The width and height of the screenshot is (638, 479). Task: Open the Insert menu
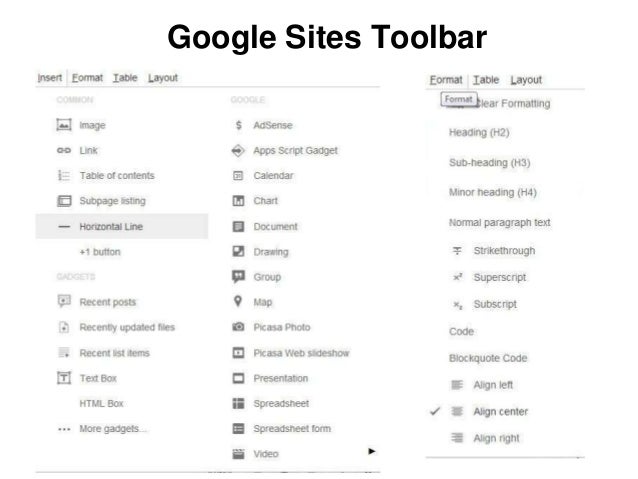pos(50,78)
